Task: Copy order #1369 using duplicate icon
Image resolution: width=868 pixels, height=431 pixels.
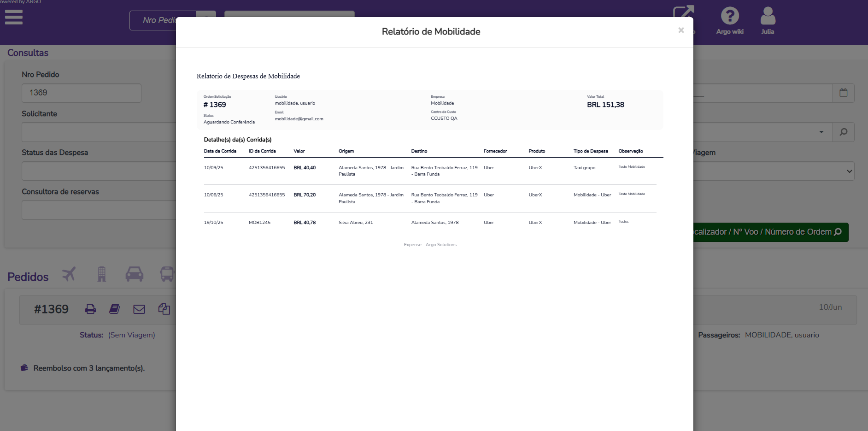Action: click(x=164, y=309)
